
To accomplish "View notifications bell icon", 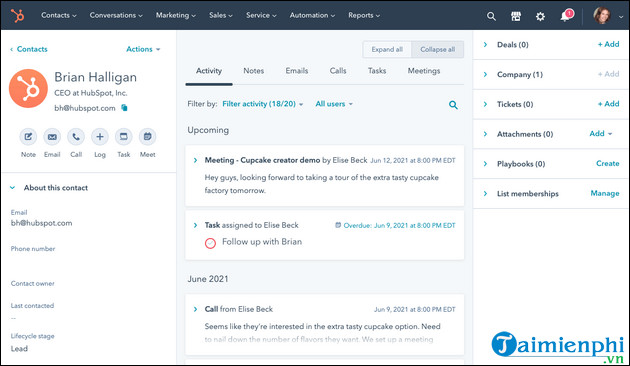I will click(x=566, y=16).
